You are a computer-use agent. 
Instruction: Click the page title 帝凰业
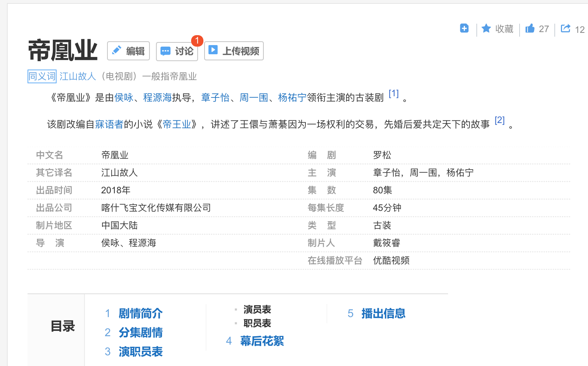click(x=63, y=50)
